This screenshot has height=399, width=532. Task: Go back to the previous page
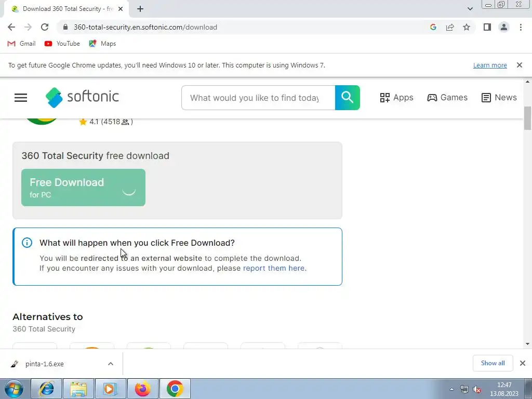click(11, 27)
